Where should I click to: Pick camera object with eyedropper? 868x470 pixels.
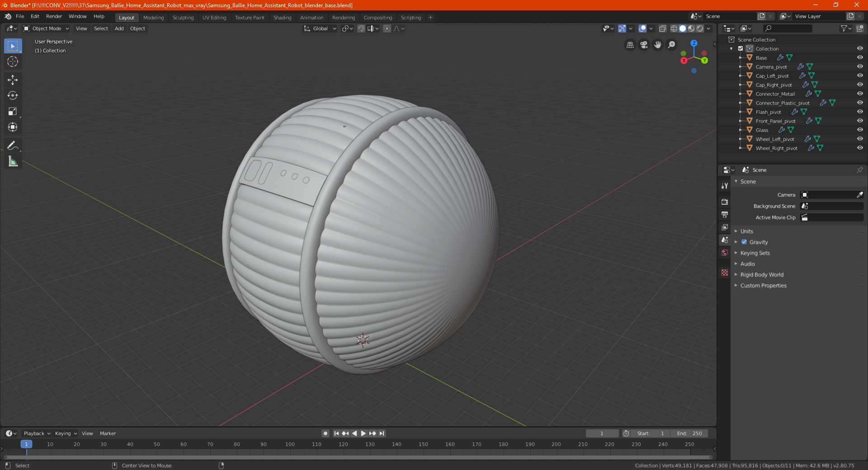point(860,195)
